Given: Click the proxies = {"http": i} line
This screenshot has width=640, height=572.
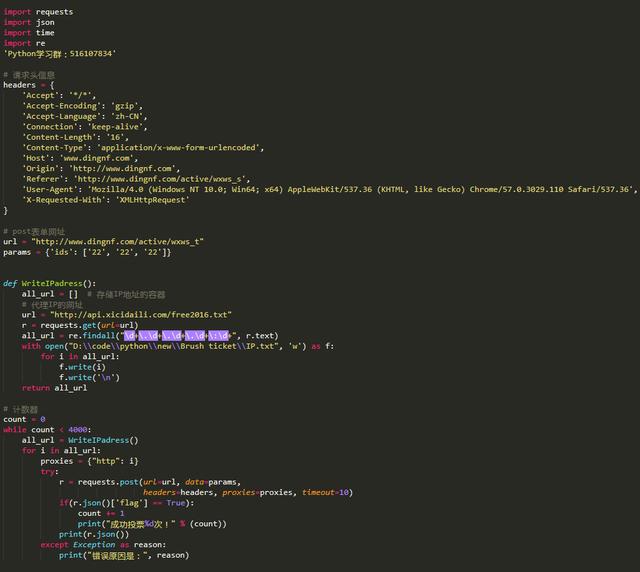Looking at the screenshot, I should click(x=89, y=461).
